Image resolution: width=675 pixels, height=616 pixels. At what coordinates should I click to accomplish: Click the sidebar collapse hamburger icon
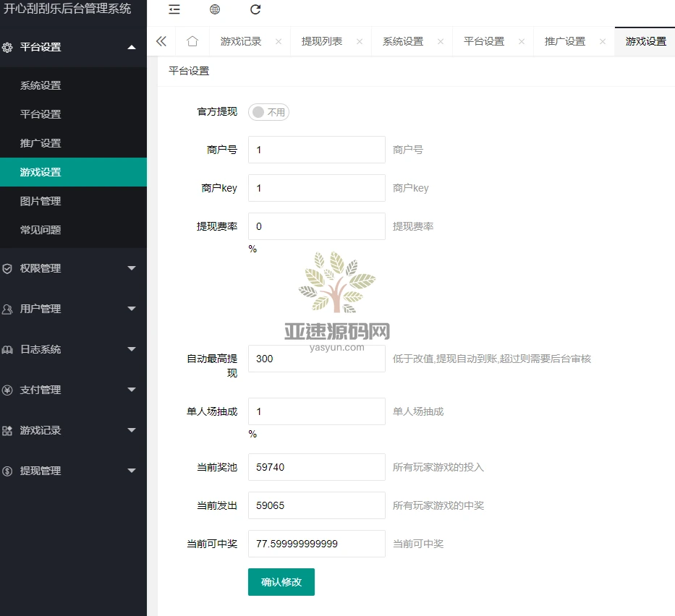(x=174, y=10)
